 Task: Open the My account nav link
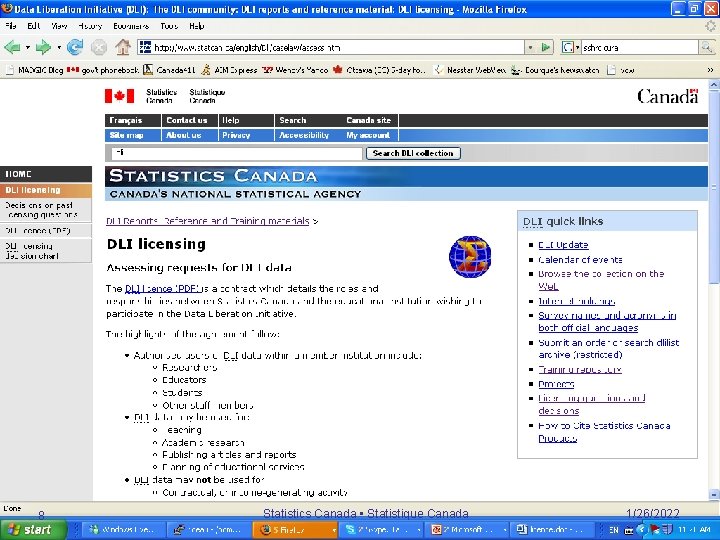point(368,135)
